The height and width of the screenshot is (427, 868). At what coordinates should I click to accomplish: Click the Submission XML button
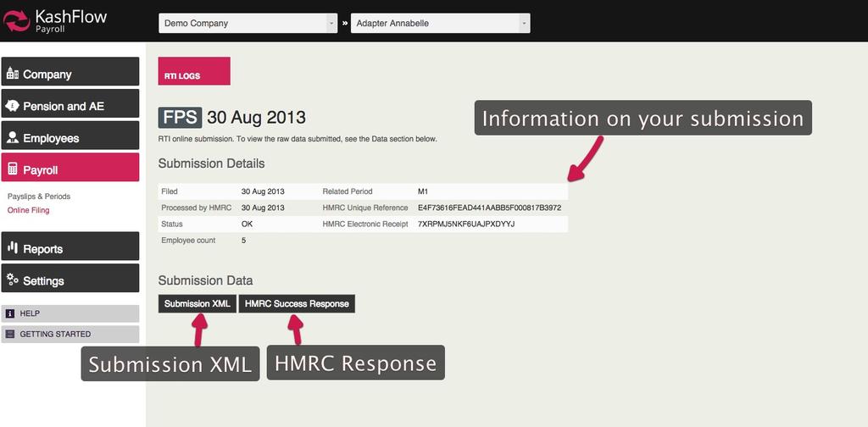click(x=198, y=304)
